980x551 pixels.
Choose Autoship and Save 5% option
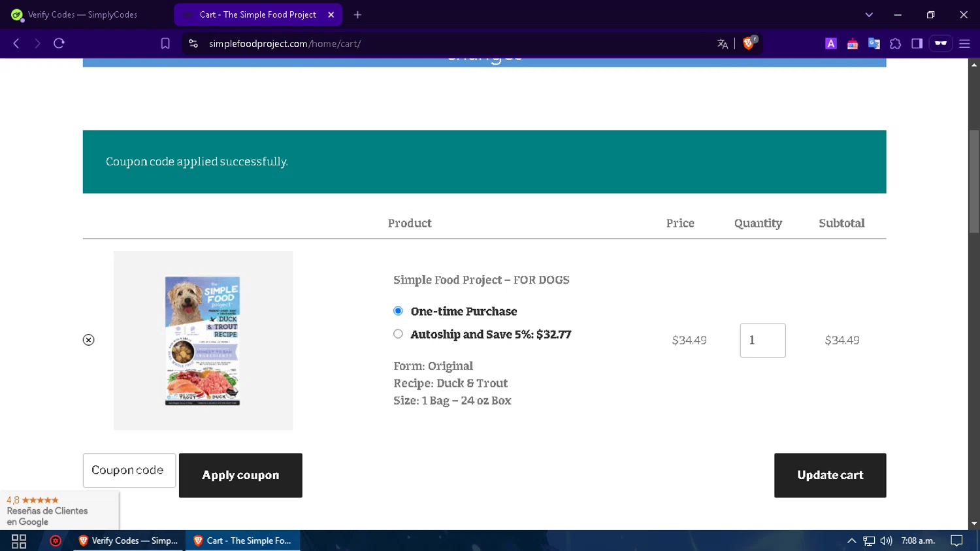click(398, 334)
